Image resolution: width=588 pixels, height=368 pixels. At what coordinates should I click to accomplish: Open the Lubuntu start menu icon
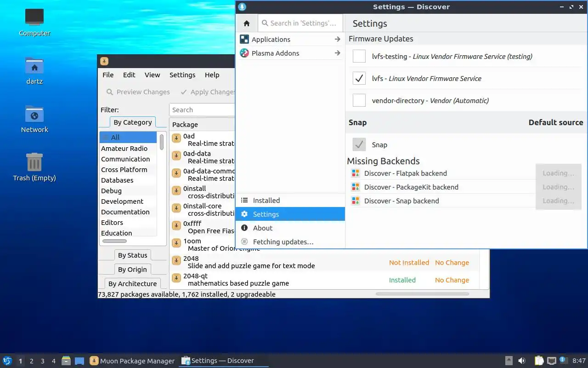coord(7,361)
